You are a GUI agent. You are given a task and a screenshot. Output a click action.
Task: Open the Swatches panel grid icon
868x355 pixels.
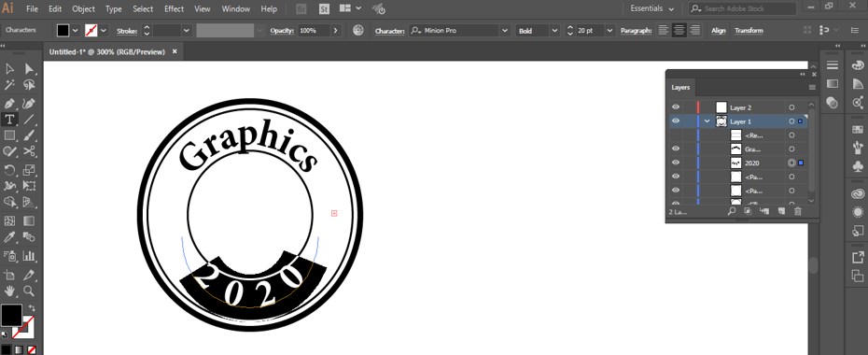click(x=859, y=129)
